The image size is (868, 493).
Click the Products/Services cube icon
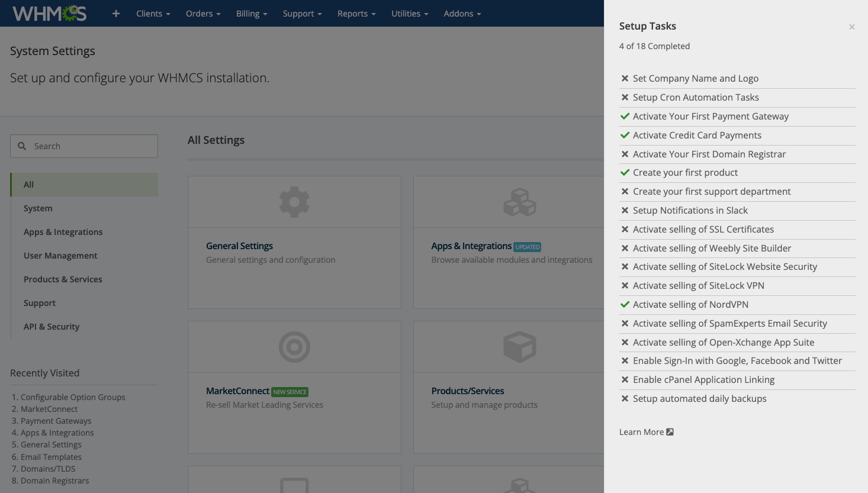[x=520, y=347]
